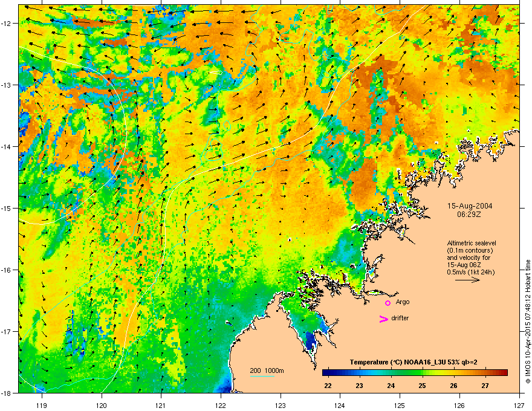Click colorbar tick label 26

click(x=453, y=386)
